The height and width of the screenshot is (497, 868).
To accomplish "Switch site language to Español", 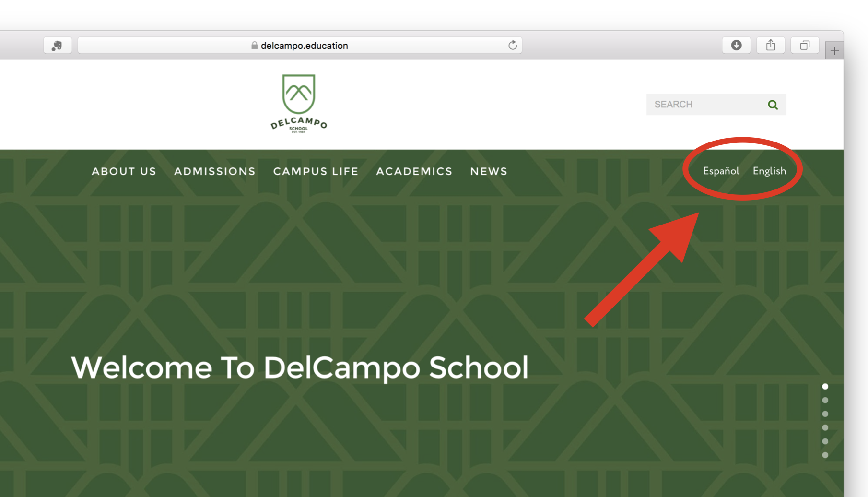I will click(x=721, y=171).
